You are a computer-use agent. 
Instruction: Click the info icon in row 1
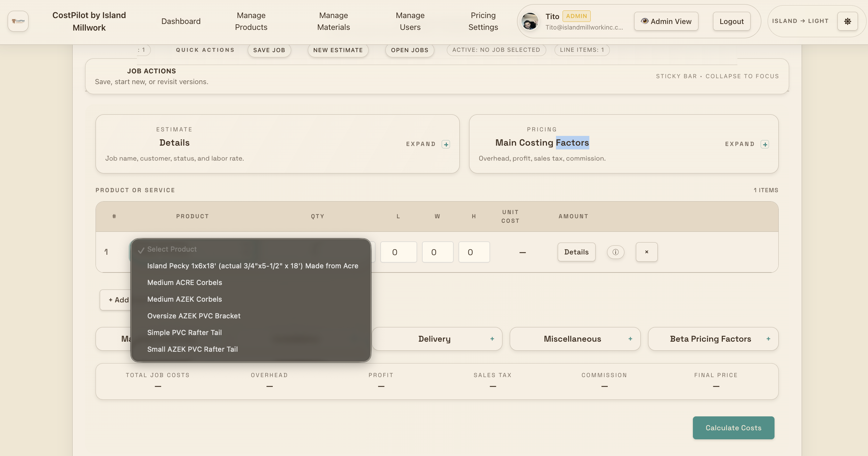(x=615, y=252)
